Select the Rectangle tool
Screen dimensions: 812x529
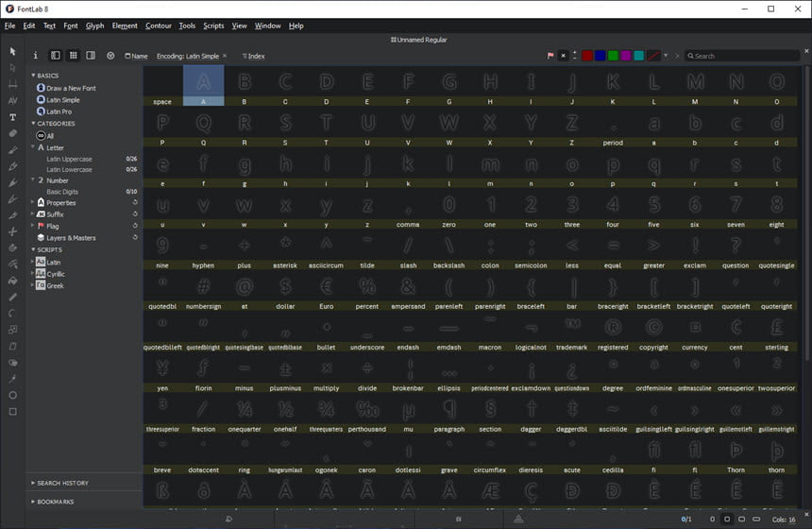[x=12, y=412]
